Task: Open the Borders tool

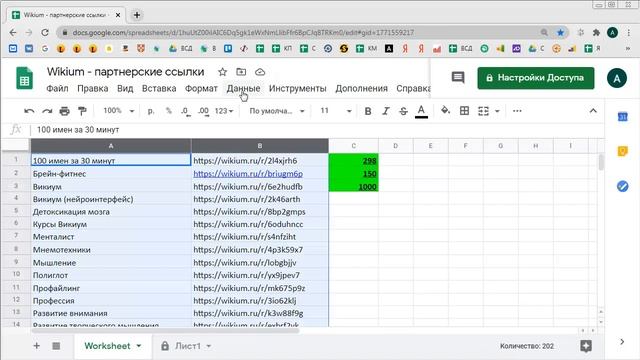Action: click(x=464, y=111)
